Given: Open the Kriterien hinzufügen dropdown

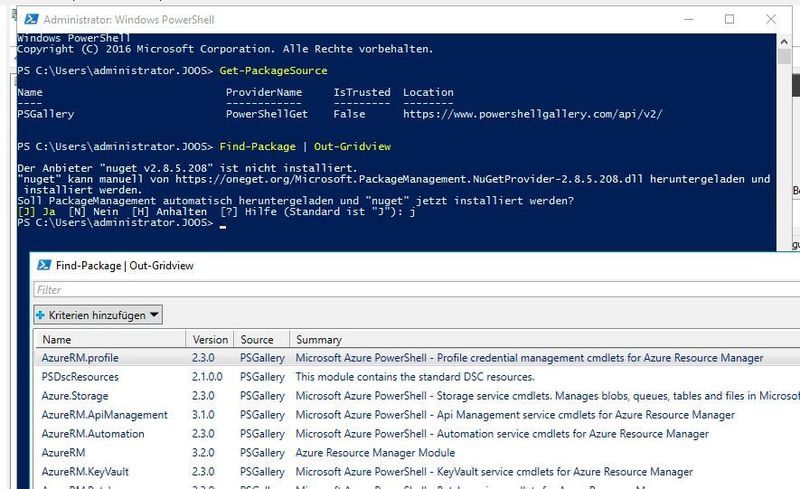Looking at the screenshot, I should tap(98, 315).
